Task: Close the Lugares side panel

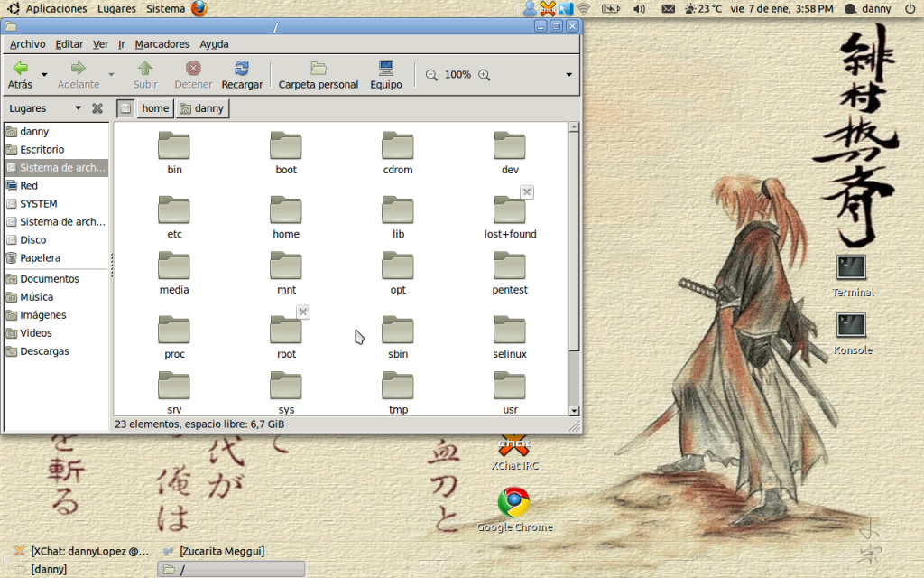Action: pyautogui.click(x=97, y=108)
